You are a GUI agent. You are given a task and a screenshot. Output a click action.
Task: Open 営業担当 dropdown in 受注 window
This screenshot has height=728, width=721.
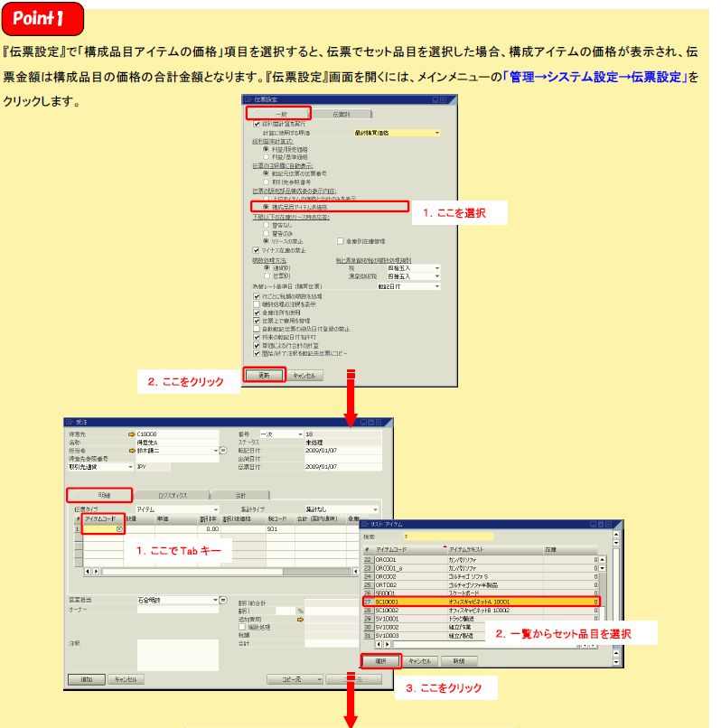point(177,600)
